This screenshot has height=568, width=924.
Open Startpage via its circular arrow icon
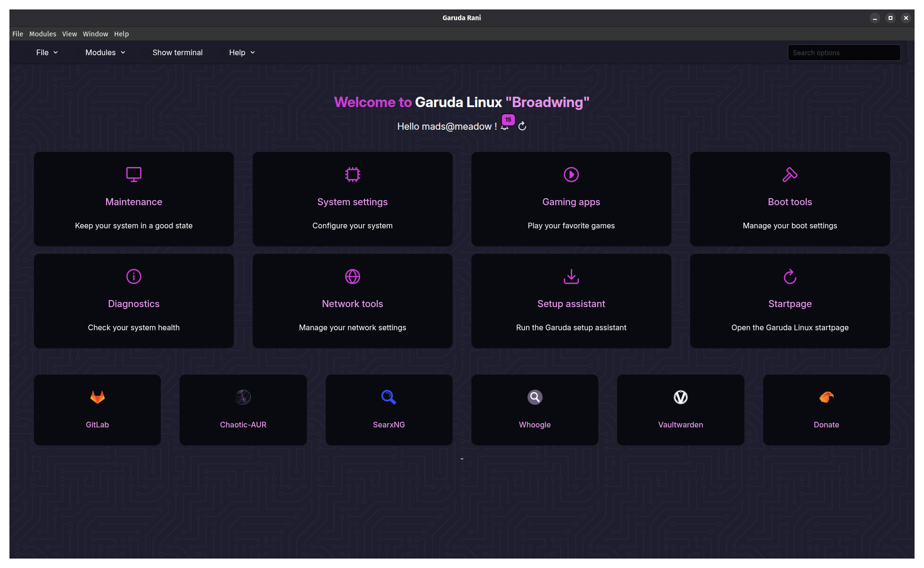pyautogui.click(x=790, y=276)
